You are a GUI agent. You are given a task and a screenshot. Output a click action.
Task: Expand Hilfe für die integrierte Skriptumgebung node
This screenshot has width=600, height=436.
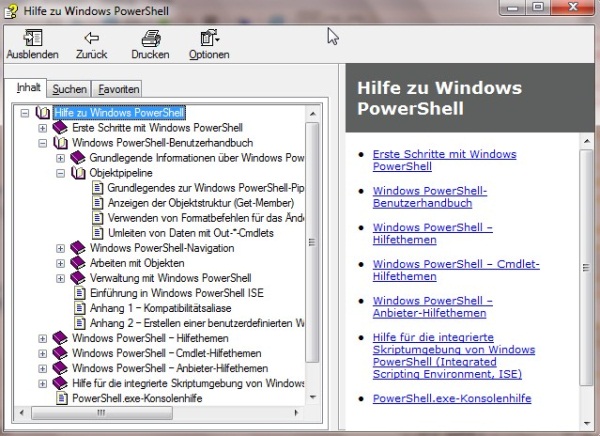(42, 384)
